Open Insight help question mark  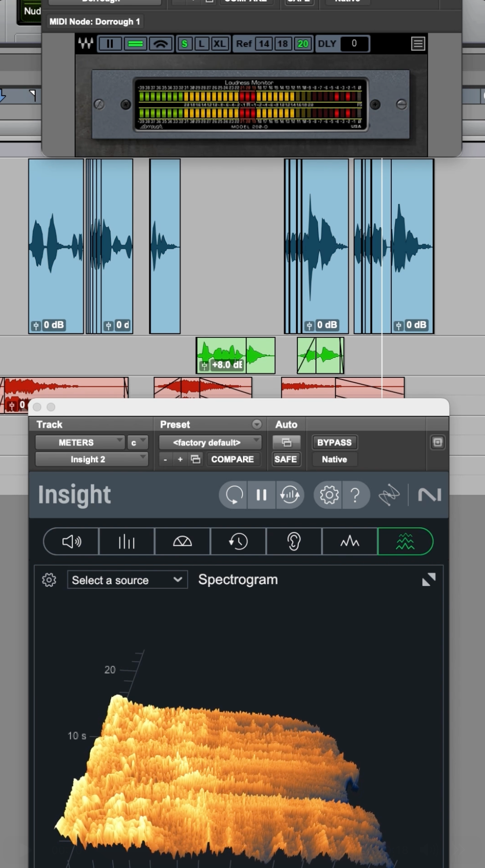point(355,495)
